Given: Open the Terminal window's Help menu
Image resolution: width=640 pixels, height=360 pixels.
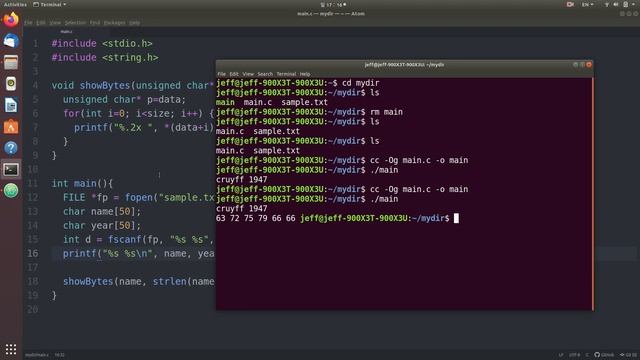Looking at the screenshot, I should 305,74.
